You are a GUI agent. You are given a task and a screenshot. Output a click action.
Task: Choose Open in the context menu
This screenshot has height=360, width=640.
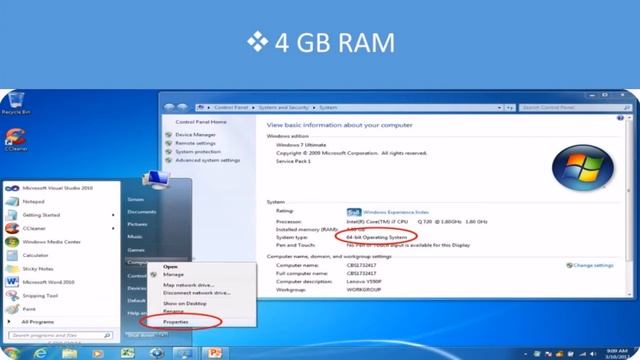click(170, 267)
